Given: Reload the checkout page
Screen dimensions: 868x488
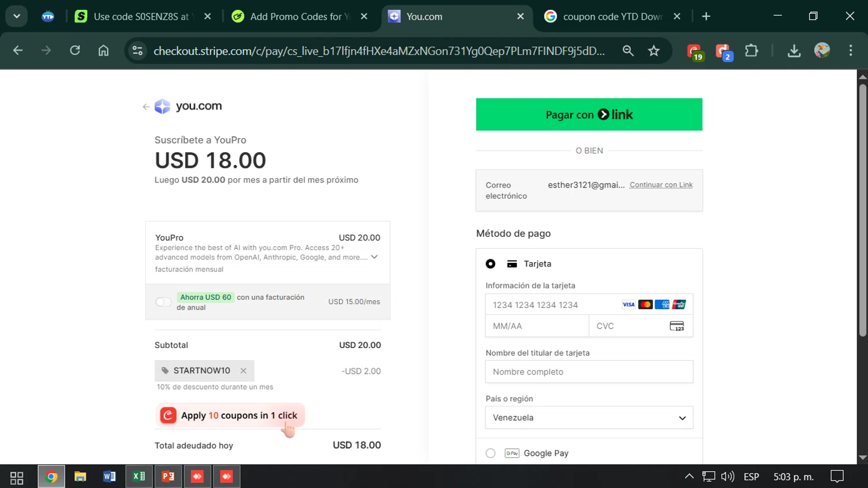Looking at the screenshot, I should [75, 51].
